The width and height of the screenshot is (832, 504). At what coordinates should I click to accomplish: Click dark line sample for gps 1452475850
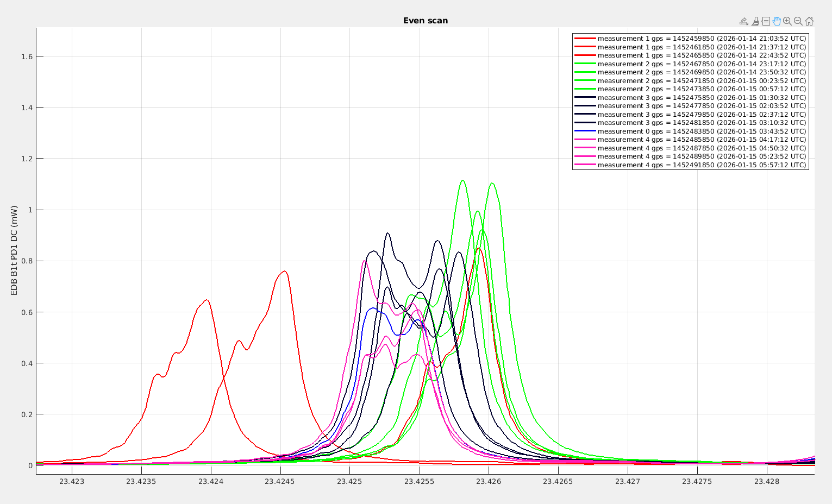(x=585, y=98)
